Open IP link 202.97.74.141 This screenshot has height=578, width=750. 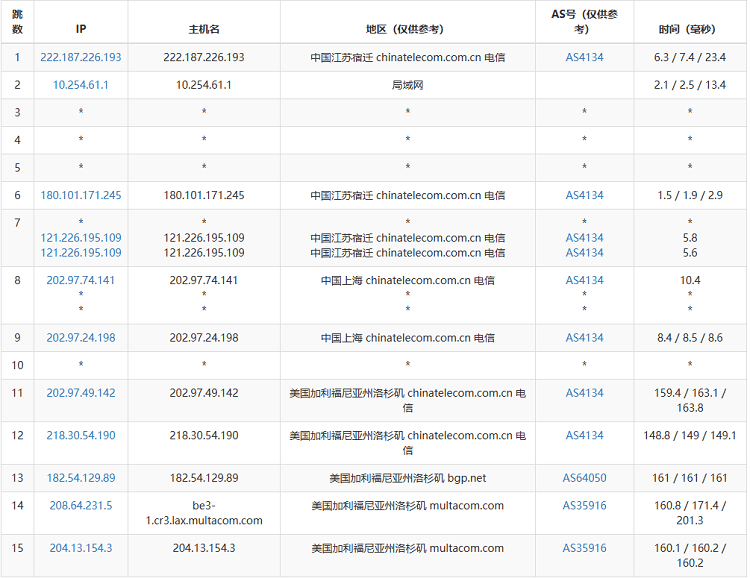[81, 280]
